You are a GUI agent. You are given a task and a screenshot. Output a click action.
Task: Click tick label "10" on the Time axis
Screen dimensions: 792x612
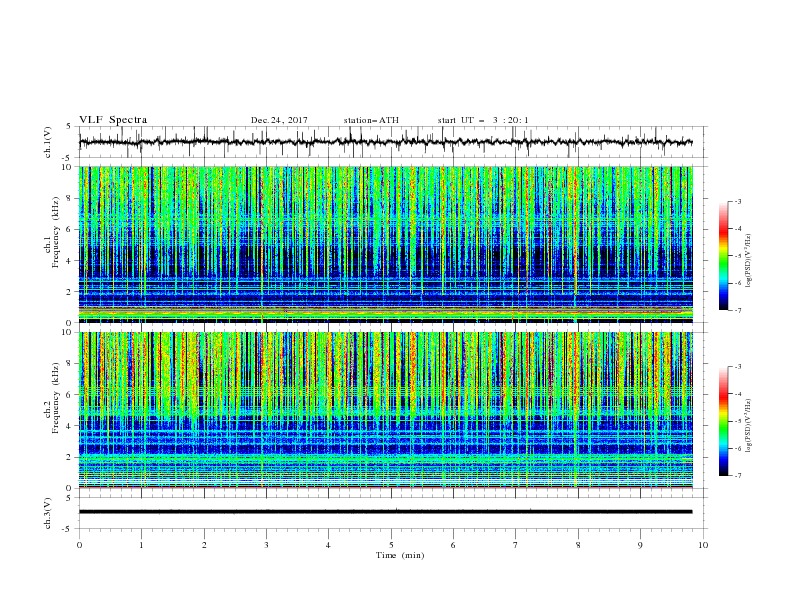(x=703, y=545)
